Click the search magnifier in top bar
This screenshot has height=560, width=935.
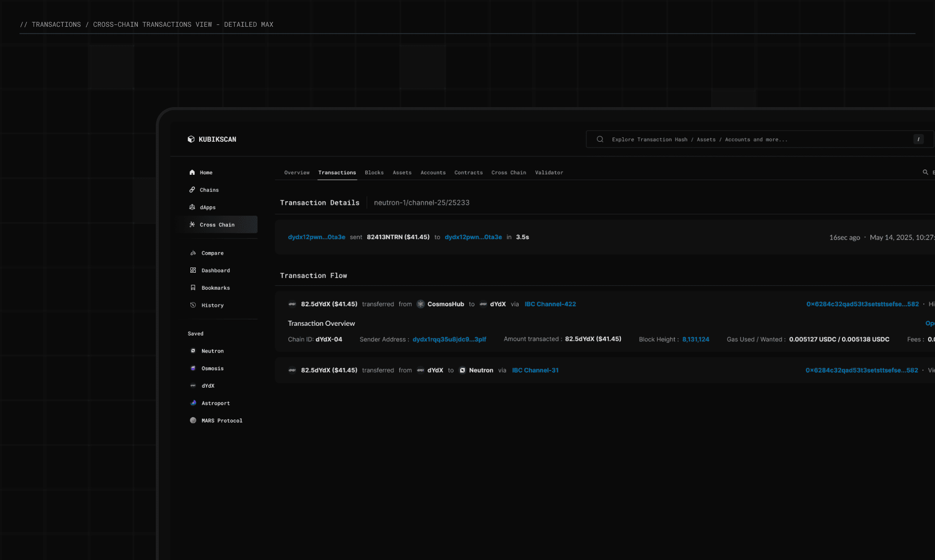pyautogui.click(x=600, y=139)
